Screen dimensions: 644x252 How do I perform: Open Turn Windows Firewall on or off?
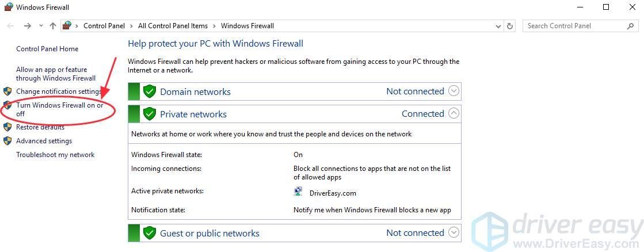pyautogui.click(x=59, y=109)
